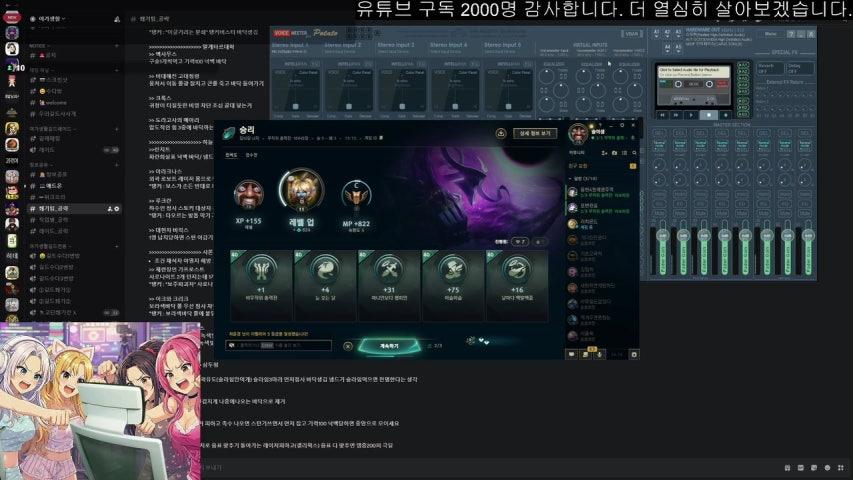Click the 계속하기 button

(x=389, y=346)
